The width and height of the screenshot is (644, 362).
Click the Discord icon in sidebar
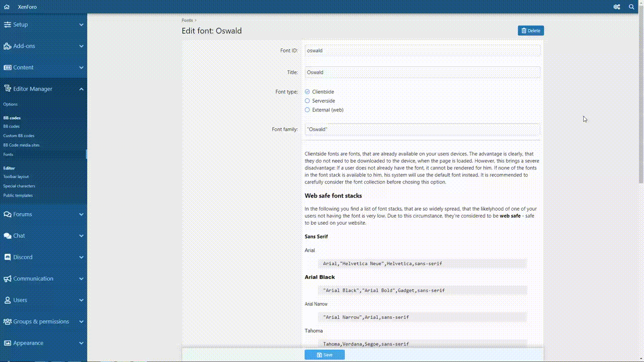coord(7,257)
